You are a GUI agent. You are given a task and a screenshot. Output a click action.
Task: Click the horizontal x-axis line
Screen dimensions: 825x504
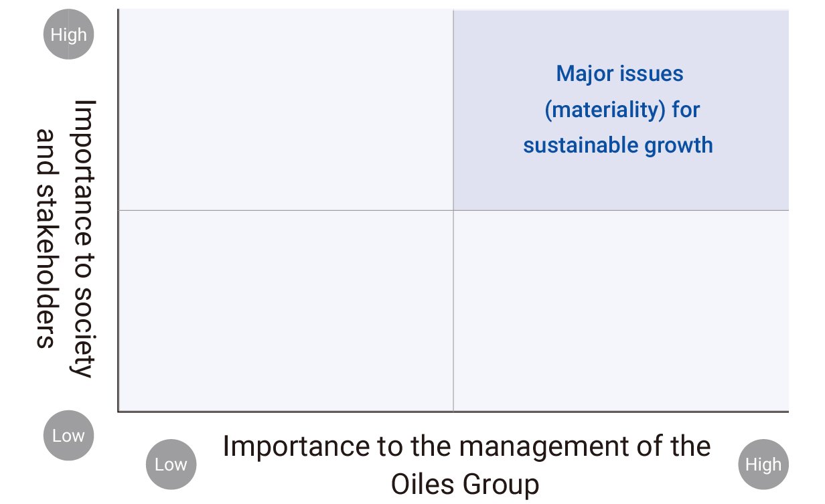(x=453, y=412)
